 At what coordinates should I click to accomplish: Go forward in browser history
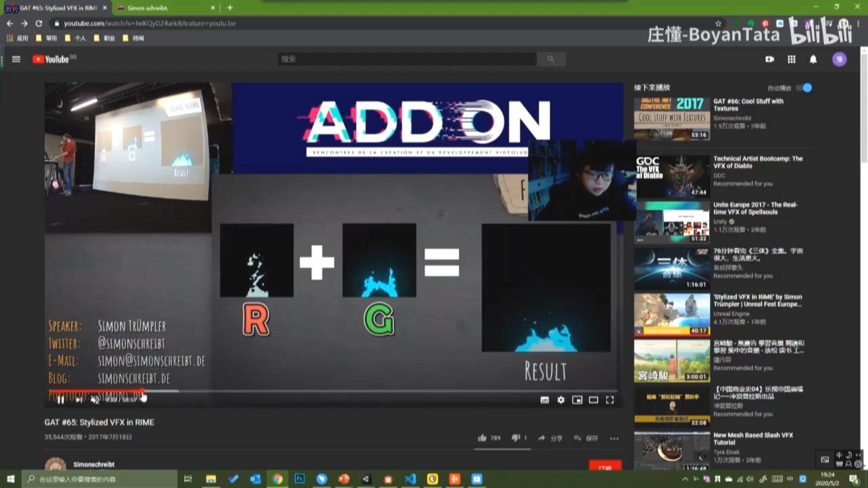coord(24,23)
